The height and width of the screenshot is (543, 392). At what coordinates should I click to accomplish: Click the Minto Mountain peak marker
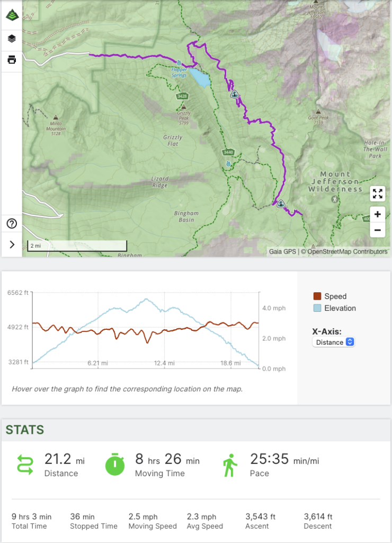point(55,117)
